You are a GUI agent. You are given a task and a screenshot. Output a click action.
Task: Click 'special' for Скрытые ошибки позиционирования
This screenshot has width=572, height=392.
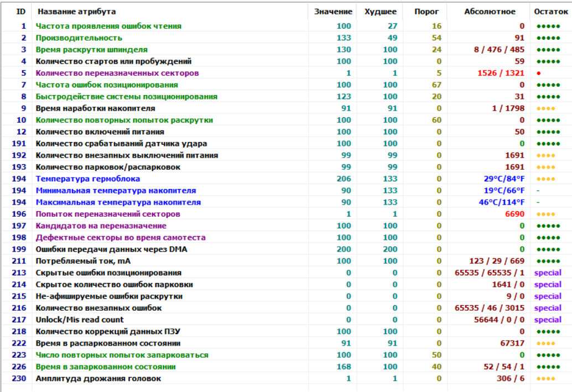pos(548,273)
